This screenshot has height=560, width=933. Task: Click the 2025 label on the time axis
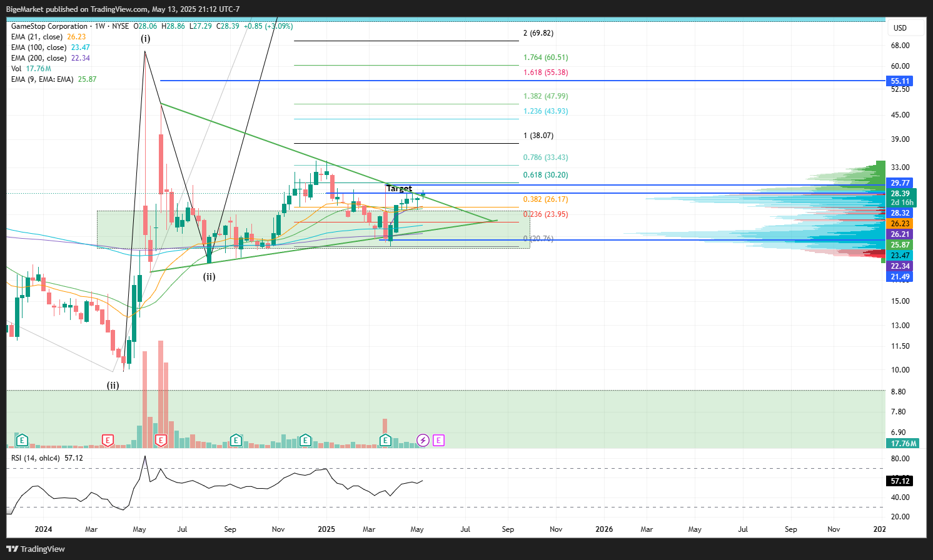tap(326, 529)
